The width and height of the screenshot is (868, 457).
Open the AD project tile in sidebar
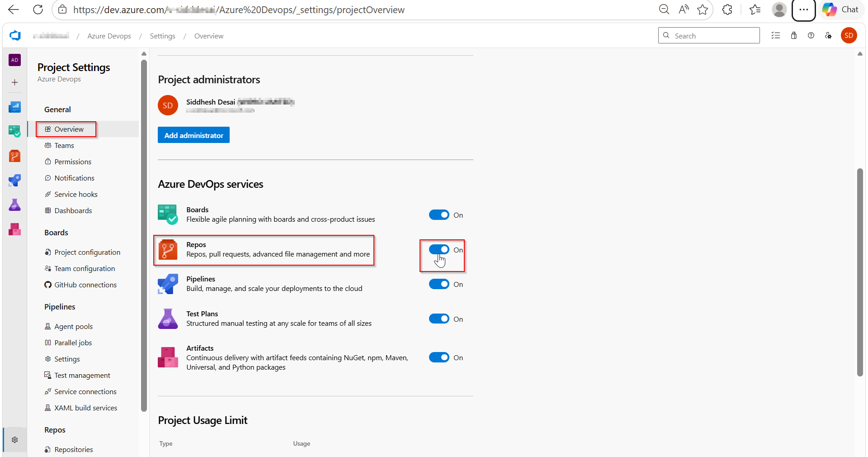14,60
